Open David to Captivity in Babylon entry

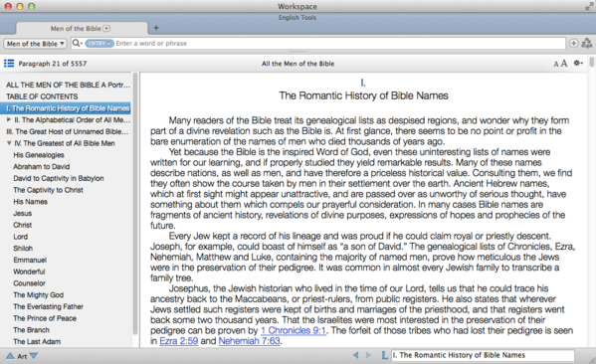[x=59, y=178]
